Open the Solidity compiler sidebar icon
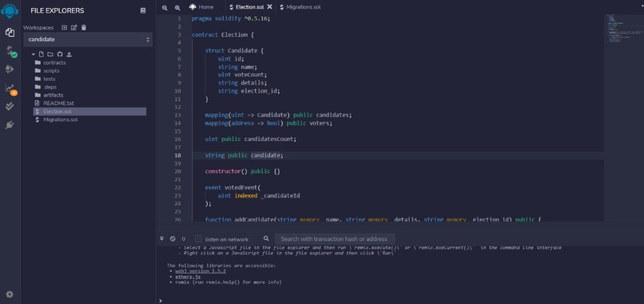Screen dimensions: 644x304 coord(11,51)
